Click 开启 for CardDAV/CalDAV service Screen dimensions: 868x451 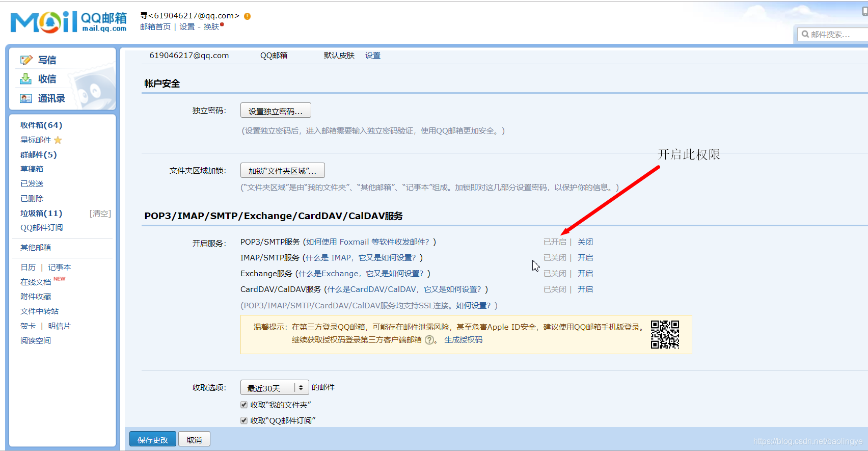[585, 289]
